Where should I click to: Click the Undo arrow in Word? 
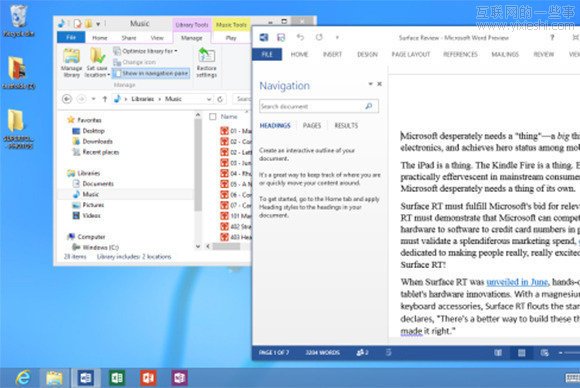(x=300, y=37)
